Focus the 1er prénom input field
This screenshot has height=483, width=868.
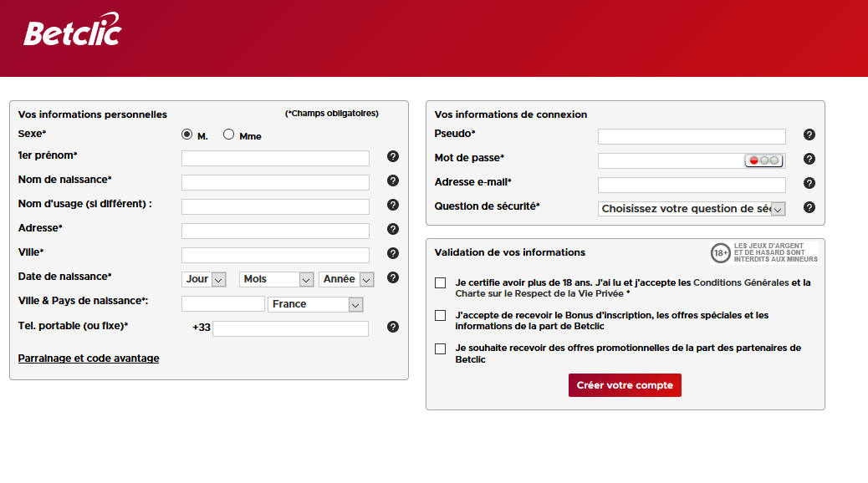click(x=275, y=158)
